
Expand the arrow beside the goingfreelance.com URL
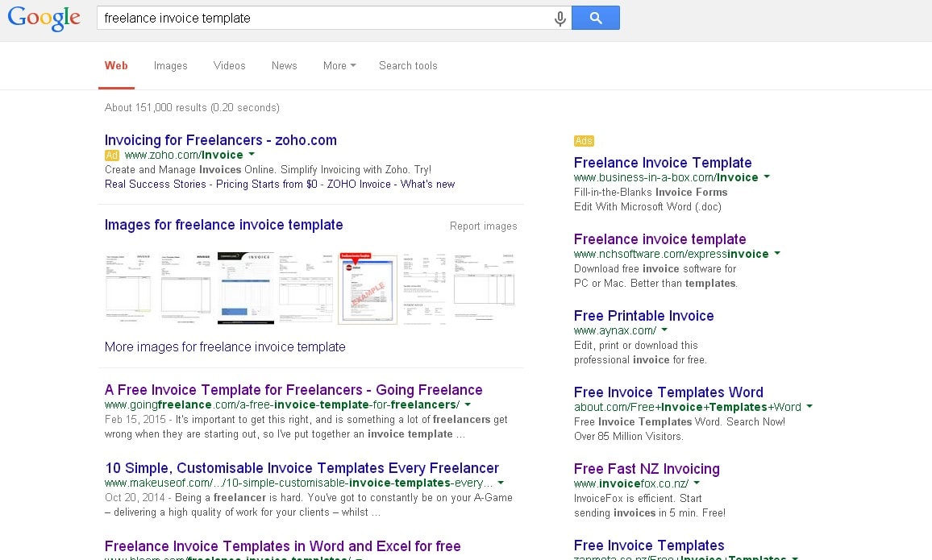(468, 405)
